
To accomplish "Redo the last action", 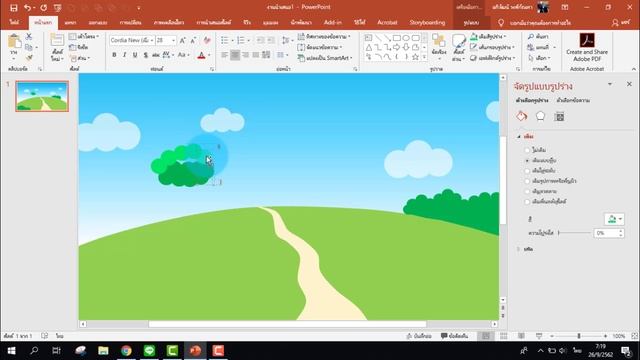I will pos(44,7).
